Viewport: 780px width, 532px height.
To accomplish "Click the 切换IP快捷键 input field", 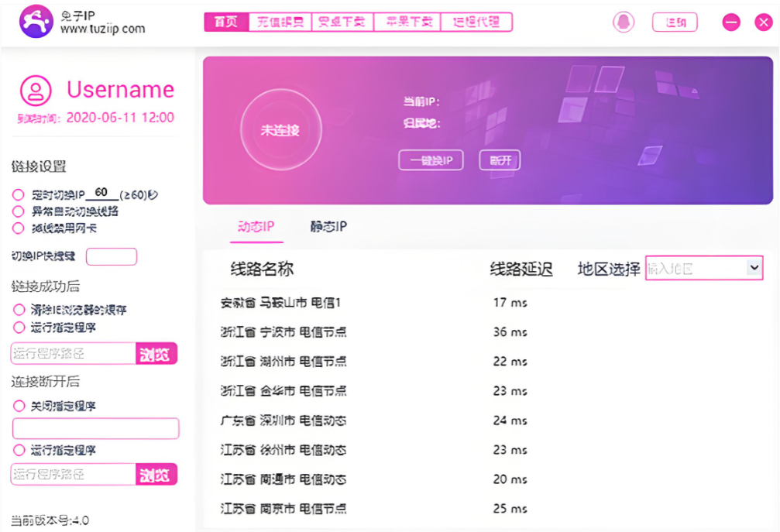I will pos(111,257).
